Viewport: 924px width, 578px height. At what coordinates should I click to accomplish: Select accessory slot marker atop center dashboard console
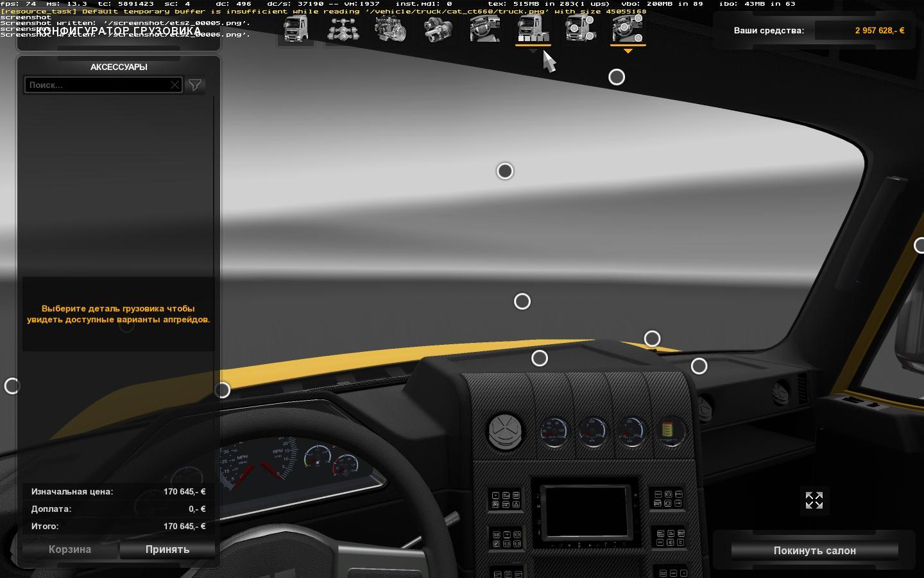coord(540,358)
